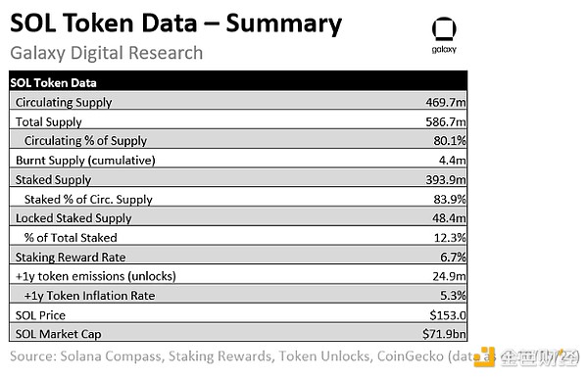Click the Staked Supply value 393.9m
The height and width of the screenshot is (378, 588).
click(446, 180)
